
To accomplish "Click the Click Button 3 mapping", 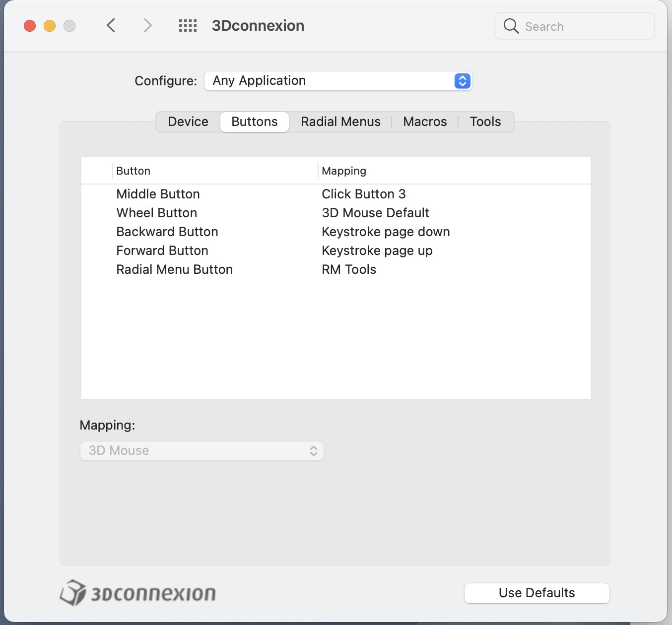I will point(364,194).
